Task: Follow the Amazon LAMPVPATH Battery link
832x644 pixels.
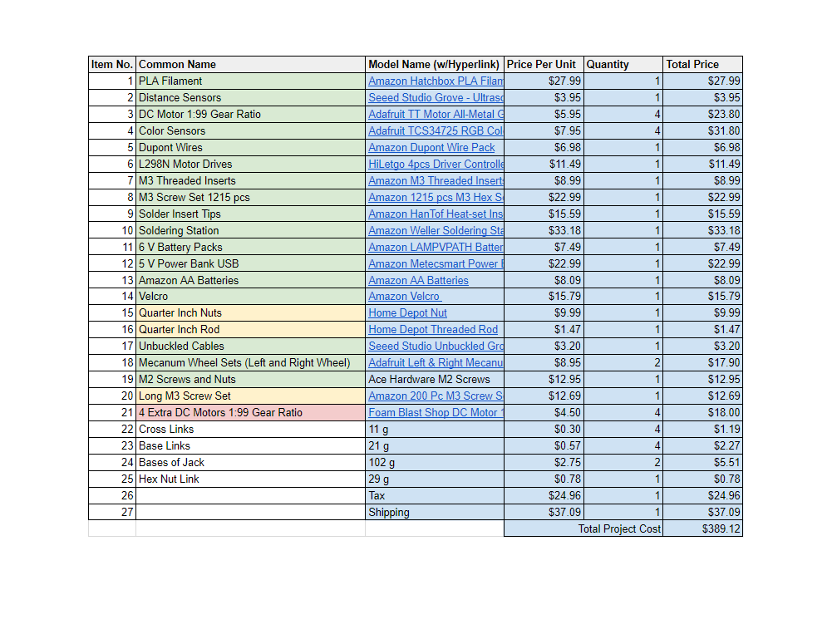Action: [436, 247]
